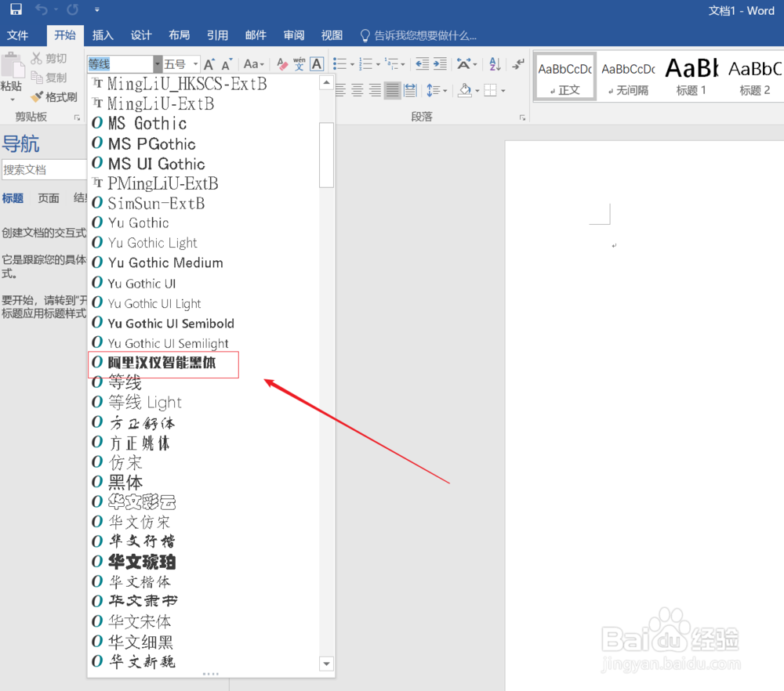
Task: Click the 复制 copy button
Action: 49,78
